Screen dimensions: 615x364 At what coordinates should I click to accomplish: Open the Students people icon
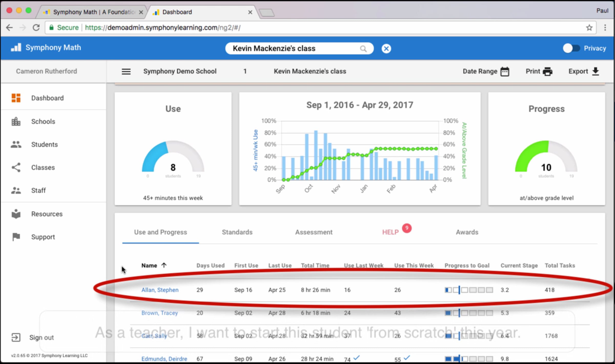[16, 144]
